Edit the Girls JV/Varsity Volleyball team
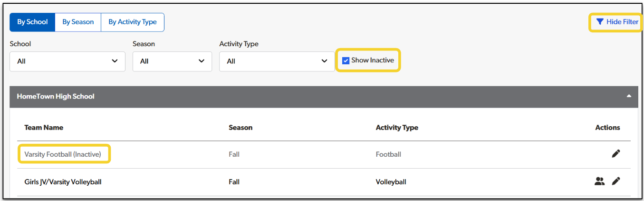 (616, 181)
